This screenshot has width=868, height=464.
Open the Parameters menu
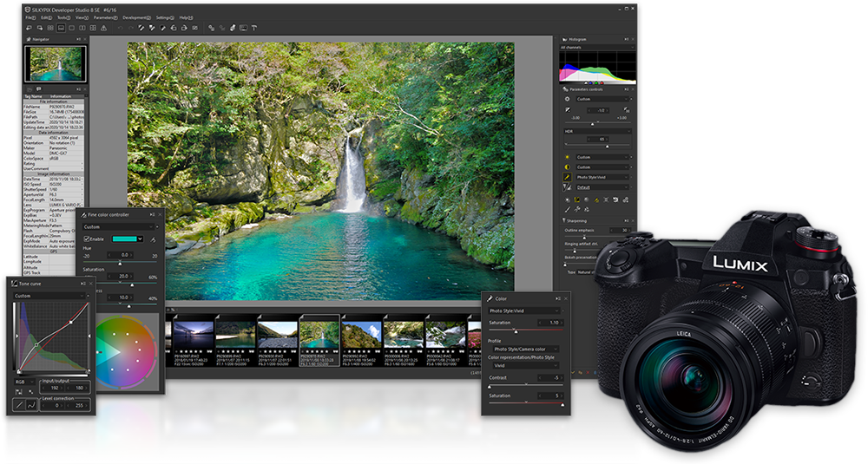click(x=106, y=17)
